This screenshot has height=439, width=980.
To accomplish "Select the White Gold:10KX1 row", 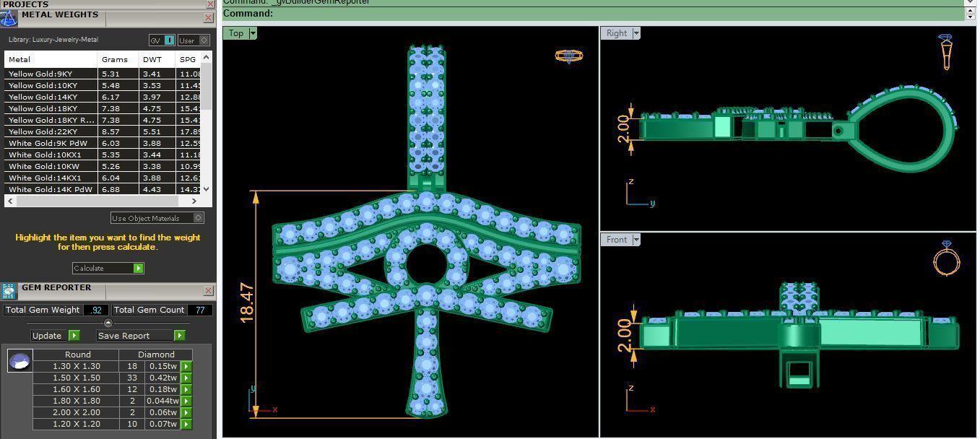I will 103,155.
